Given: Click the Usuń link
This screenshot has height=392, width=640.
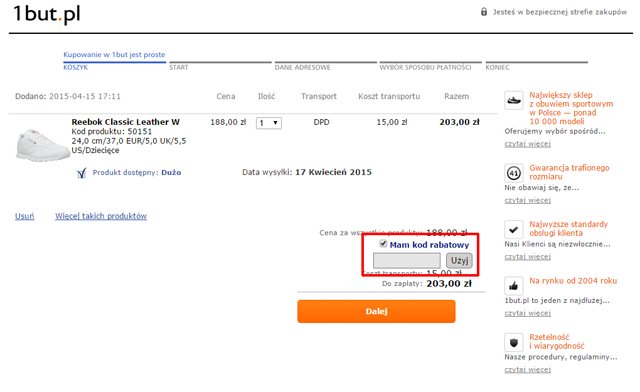Looking at the screenshot, I should point(24,216).
